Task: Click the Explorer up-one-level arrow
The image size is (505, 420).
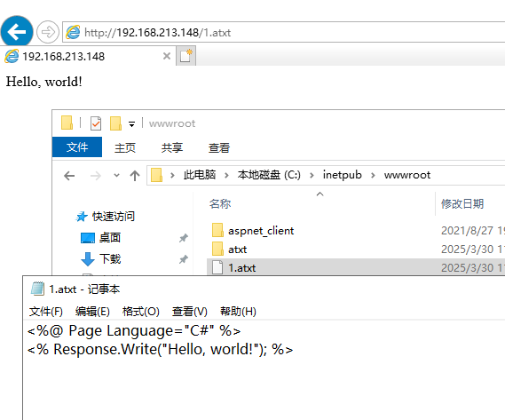Action: click(135, 175)
